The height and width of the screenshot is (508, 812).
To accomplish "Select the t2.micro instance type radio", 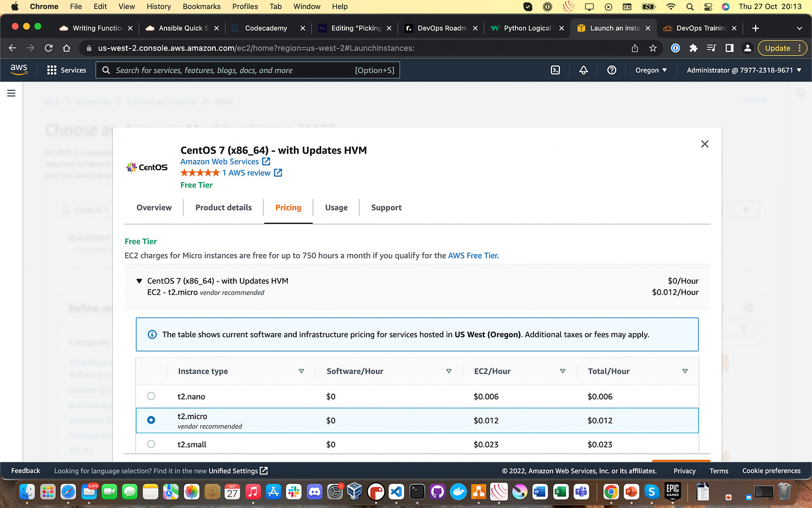I will tap(151, 420).
